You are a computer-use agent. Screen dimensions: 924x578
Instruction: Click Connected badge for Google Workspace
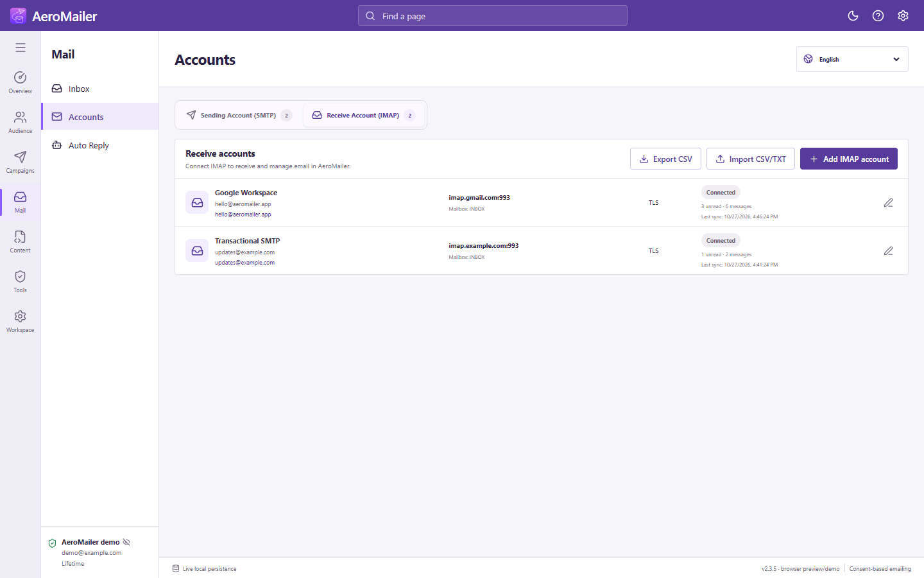721,193
